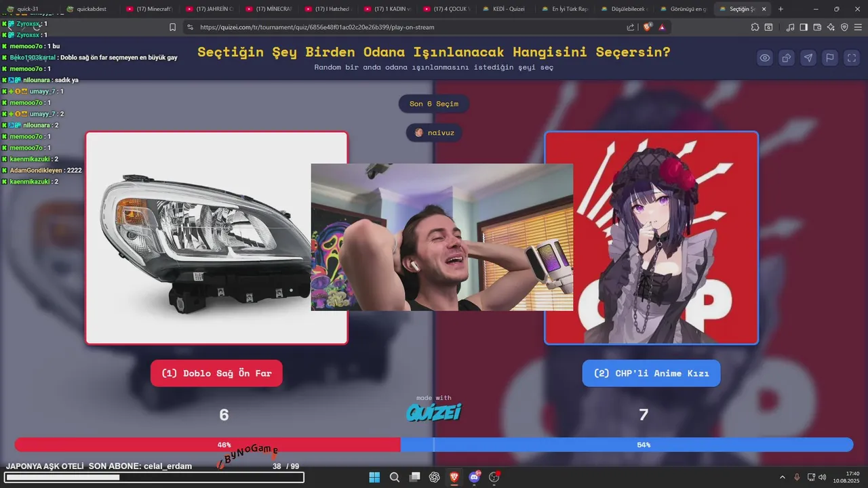Toggle the eye visibility icon in Quizei header
This screenshot has height=488, width=868.
pos(765,58)
